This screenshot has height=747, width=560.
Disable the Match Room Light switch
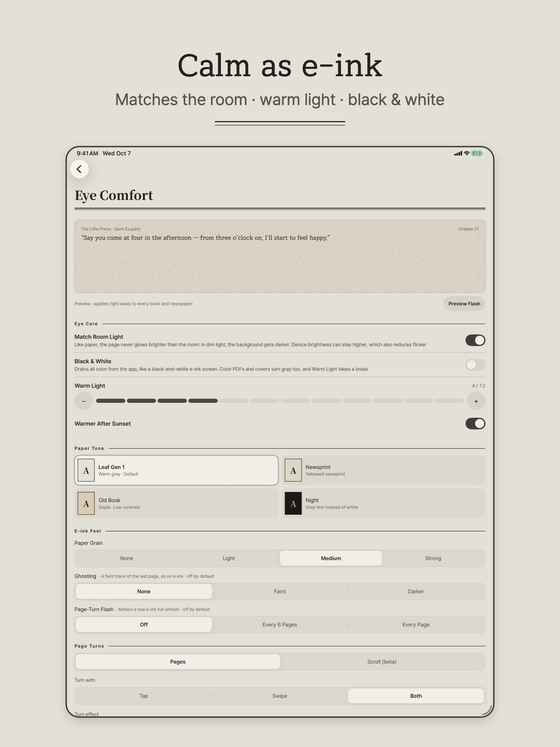pyautogui.click(x=475, y=340)
